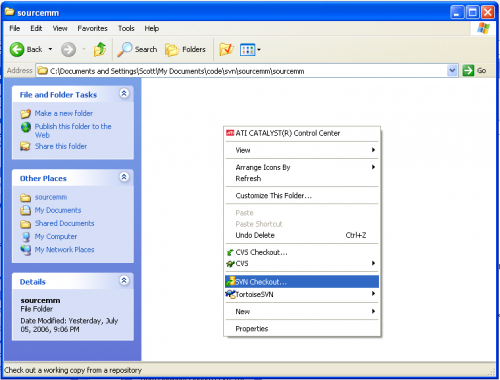Expand the New submenu
Screen dimensions: 500x380
[302, 311]
